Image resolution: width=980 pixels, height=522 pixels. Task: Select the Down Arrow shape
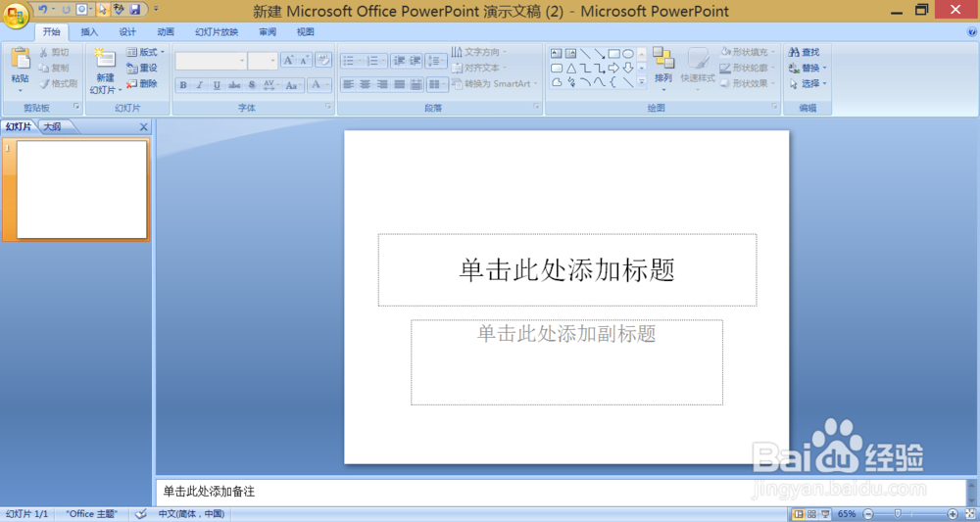[x=628, y=68]
